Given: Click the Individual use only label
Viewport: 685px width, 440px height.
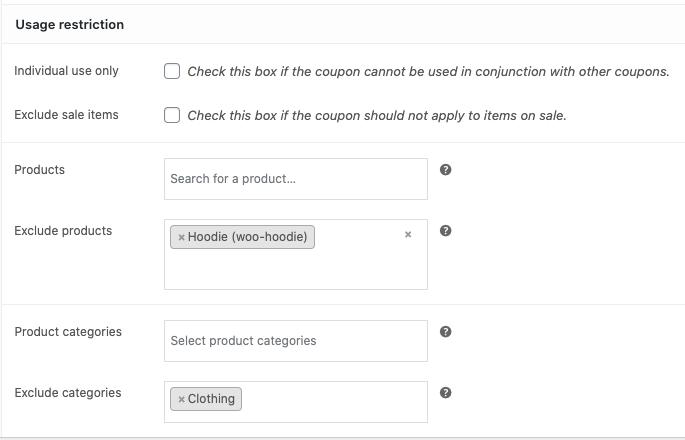Looking at the screenshot, I should click(x=66, y=72).
